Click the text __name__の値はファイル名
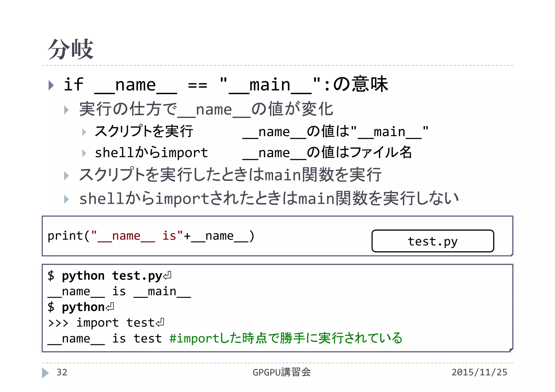This screenshot has height=392, width=555. (x=327, y=152)
